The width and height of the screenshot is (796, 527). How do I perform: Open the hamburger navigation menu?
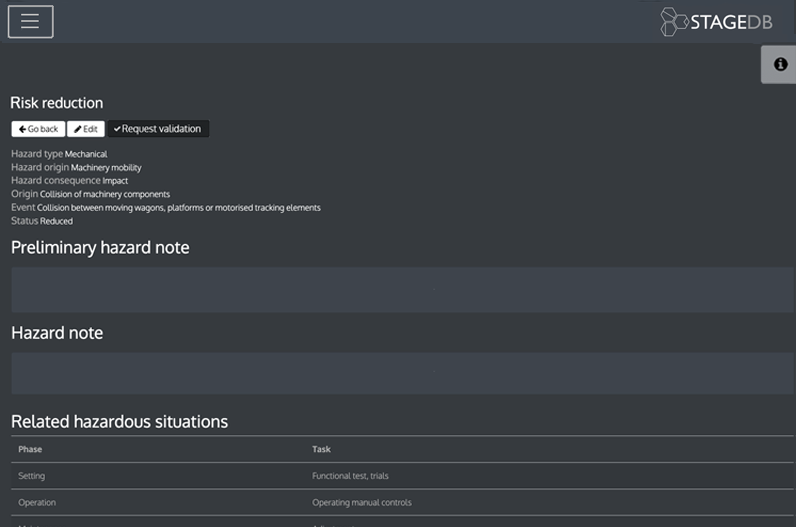(x=30, y=21)
